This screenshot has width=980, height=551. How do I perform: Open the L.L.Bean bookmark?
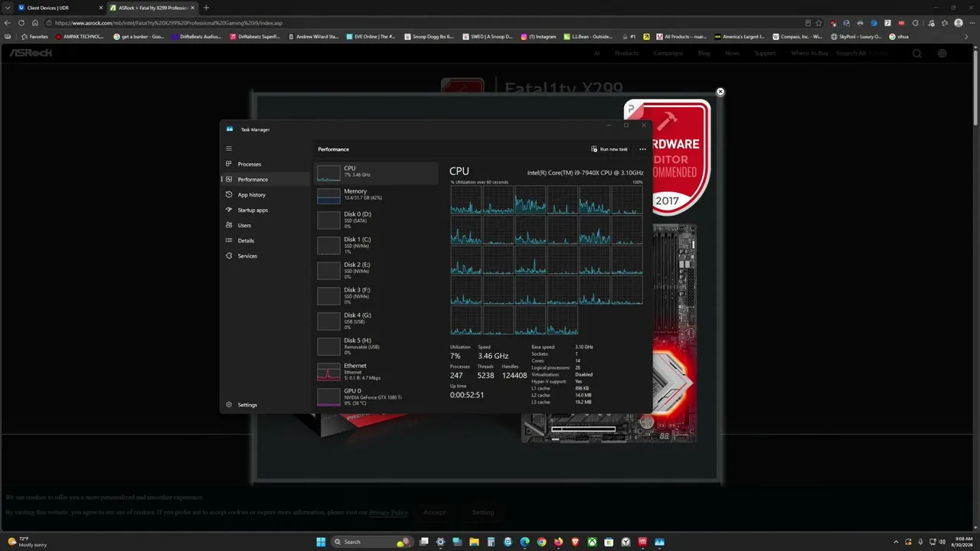click(588, 37)
